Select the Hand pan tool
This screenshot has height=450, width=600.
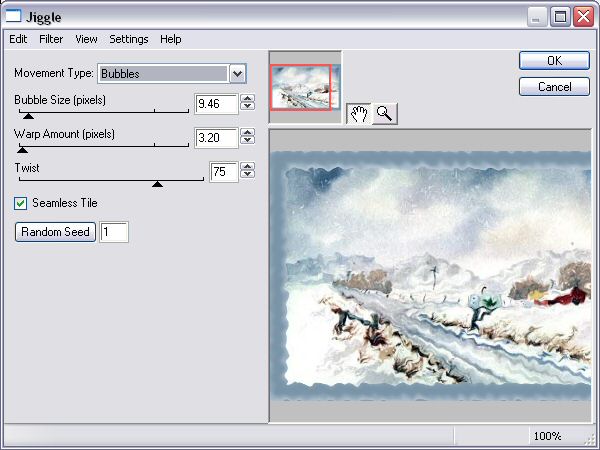tap(359, 114)
